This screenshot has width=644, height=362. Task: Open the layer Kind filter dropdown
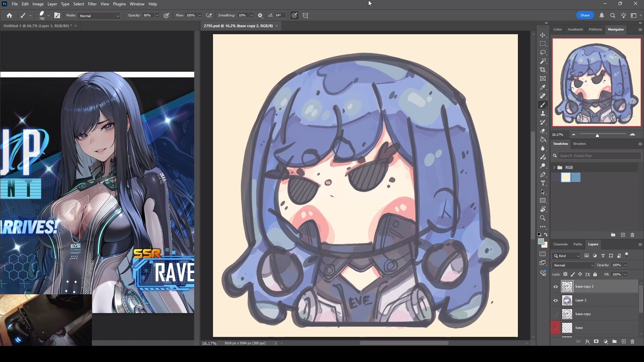(x=567, y=256)
